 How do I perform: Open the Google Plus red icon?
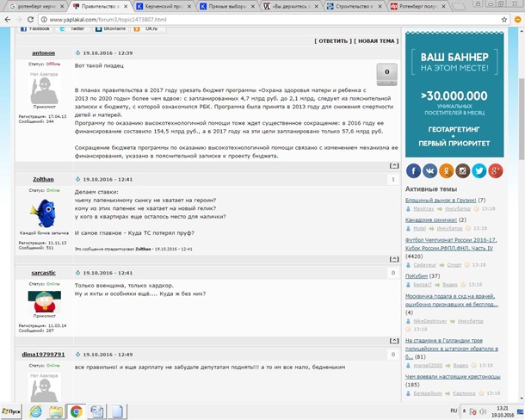tap(496, 170)
